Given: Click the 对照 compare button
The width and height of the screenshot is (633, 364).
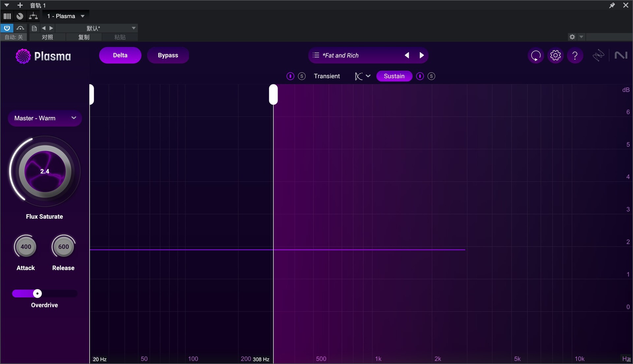Looking at the screenshot, I should click(47, 37).
